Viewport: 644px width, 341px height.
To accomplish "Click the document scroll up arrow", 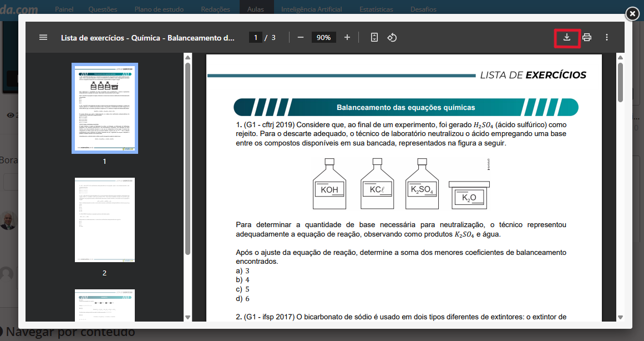I will pyautogui.click(x=620, y=57).
